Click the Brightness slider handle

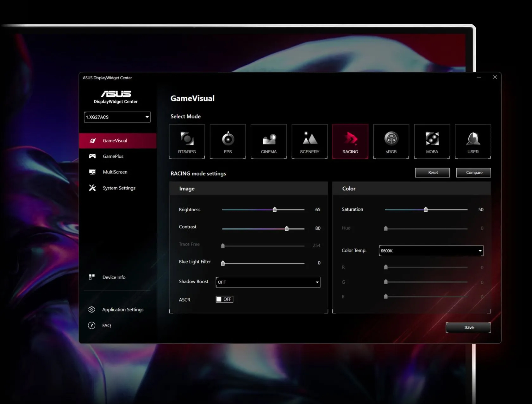click(275, 209)
